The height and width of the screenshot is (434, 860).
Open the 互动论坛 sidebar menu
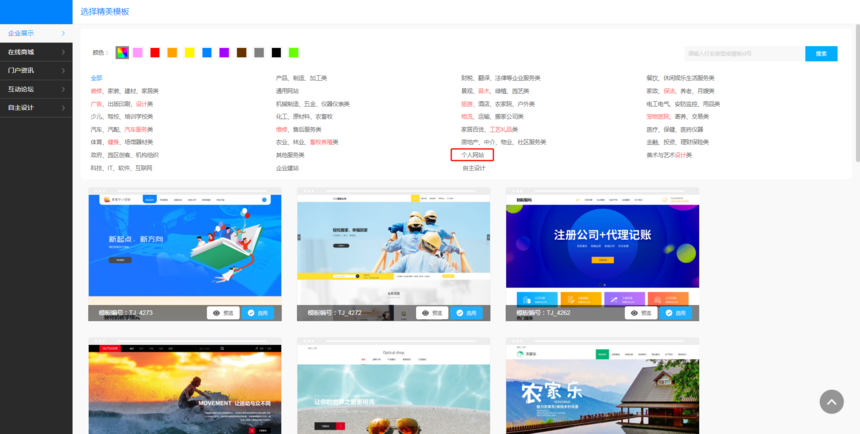(x=35, y=89)
